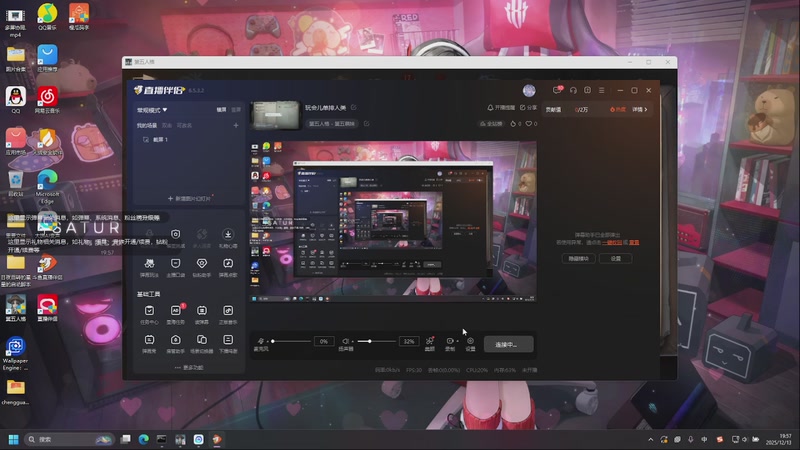The image size is (800, 450).
Task: Select the second scene tab beside 我的场景
Action: [x=167, y=126]
